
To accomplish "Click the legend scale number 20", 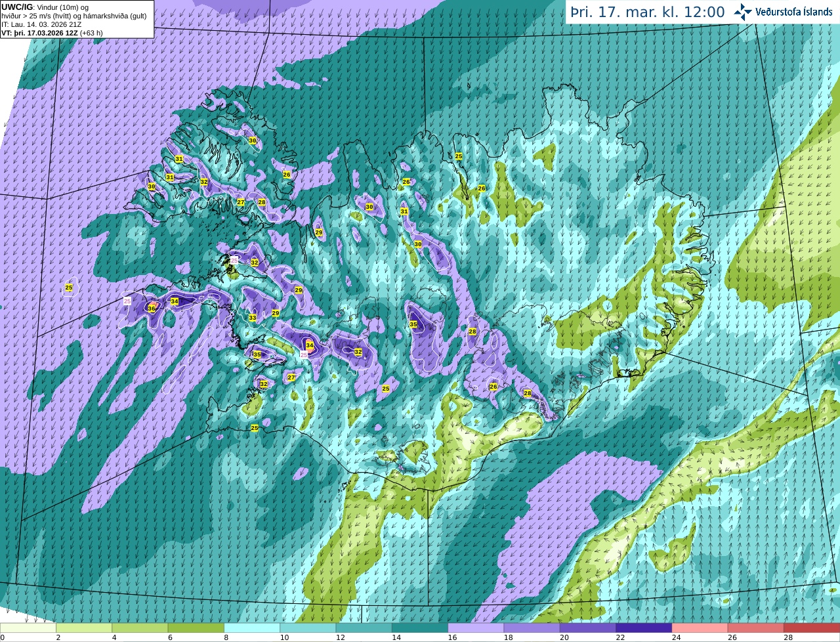I will click(564, 637).
